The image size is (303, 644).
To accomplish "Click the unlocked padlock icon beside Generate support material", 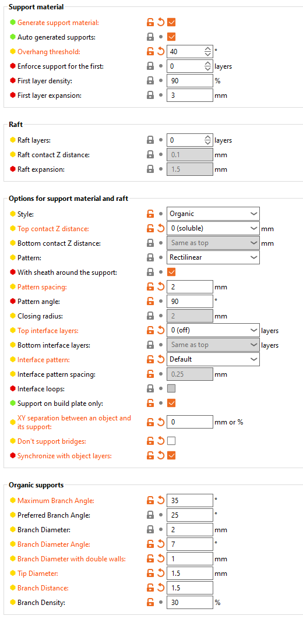I will (150, 22).
